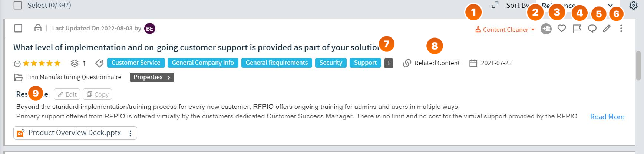Click the Read More link
This screenshot has width=644, height=154.
pyautogui.click(x=607, y=117)
